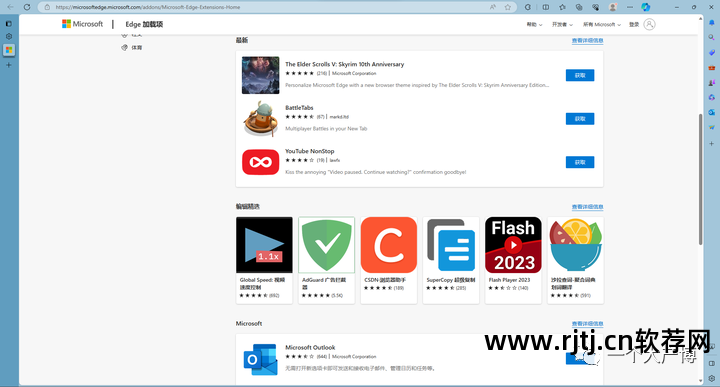720x387 pixels.
Task: Expand the 开发者 dropdown menu
Action: coord(562,24)
